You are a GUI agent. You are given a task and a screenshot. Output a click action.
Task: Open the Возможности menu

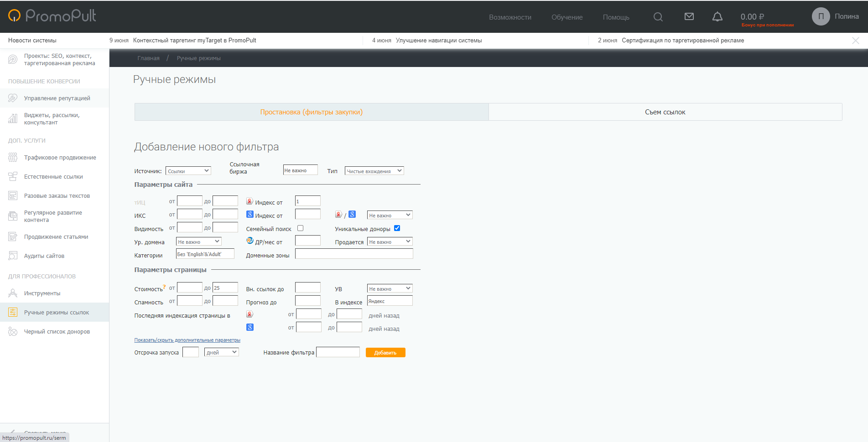click(510, 17)
